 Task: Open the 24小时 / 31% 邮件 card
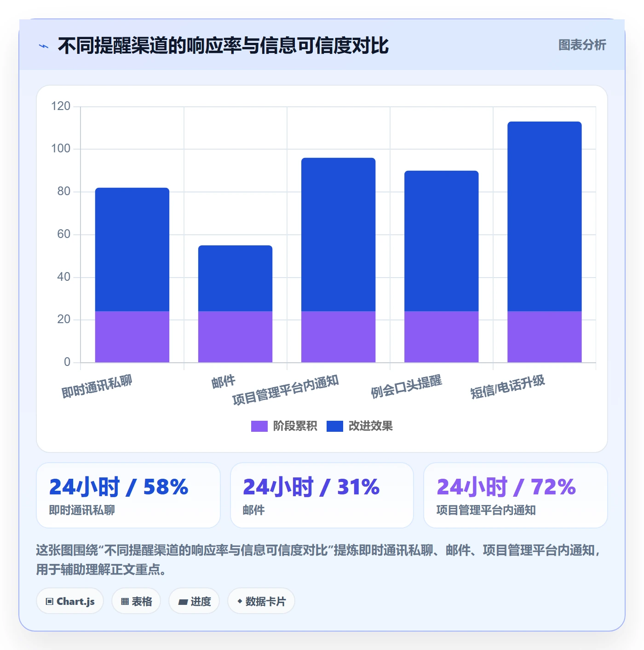[322, 495]
